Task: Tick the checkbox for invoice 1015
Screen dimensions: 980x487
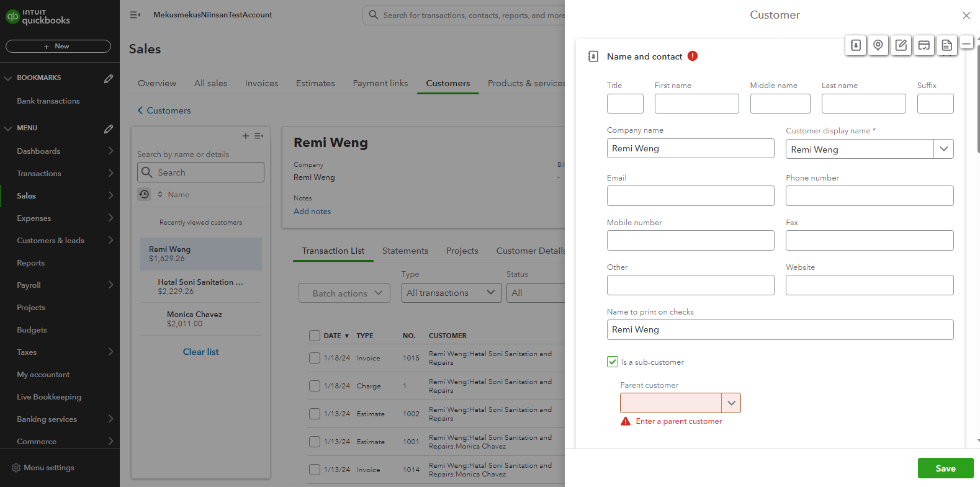Action: pyautogui.click(x=315, y=358)
